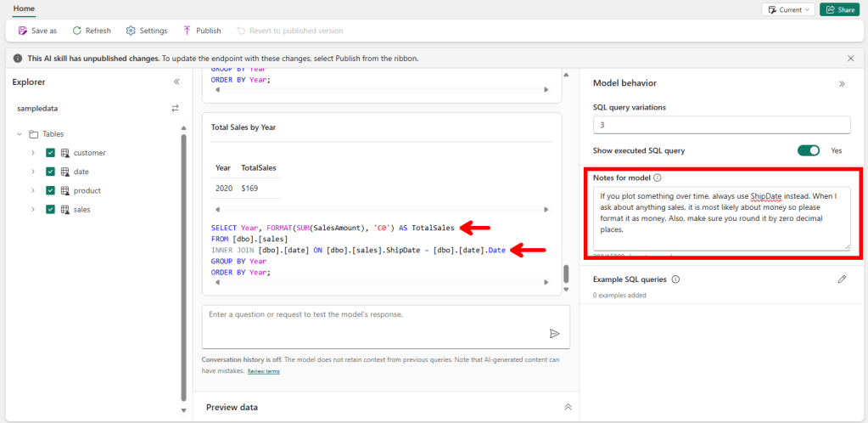The height and width of the screenshot is (423, 868).
Task: Uncheck the customer table checkbox
Action: pyautogui.click(x=51, y=153)
